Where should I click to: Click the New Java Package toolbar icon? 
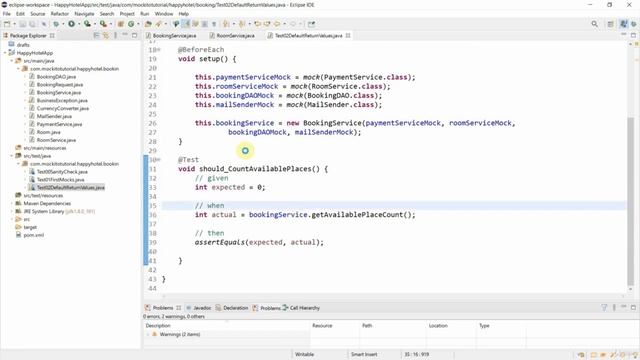(x=121, y=24)
